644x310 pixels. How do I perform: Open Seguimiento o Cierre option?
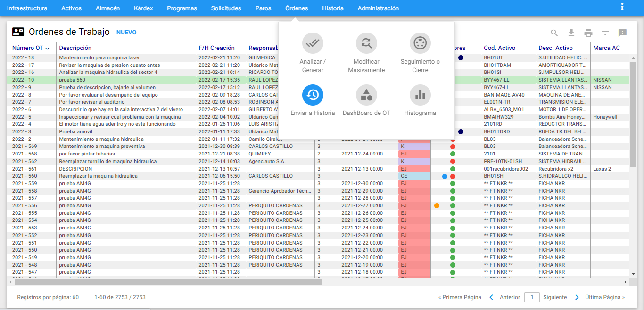[420, 53]
